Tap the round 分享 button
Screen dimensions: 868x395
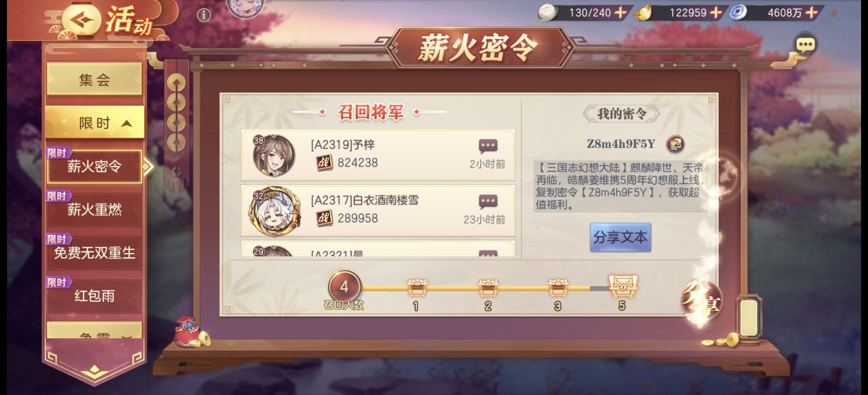(x=701, y=301)
